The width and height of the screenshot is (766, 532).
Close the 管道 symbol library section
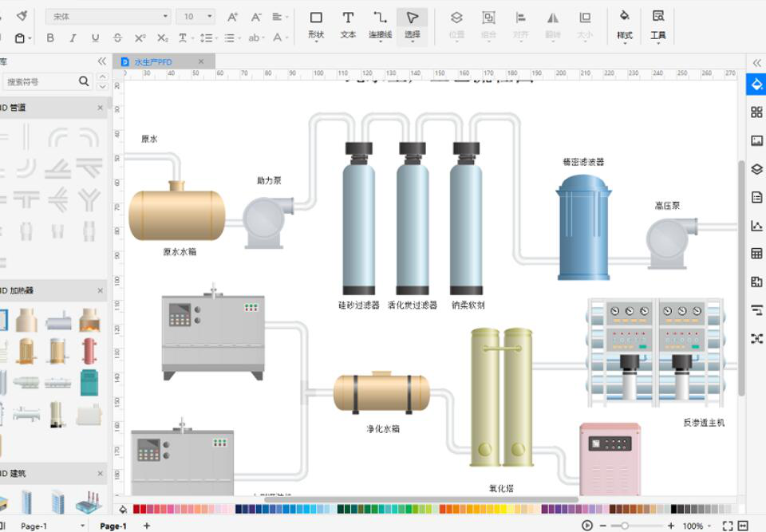click(101, 107)
